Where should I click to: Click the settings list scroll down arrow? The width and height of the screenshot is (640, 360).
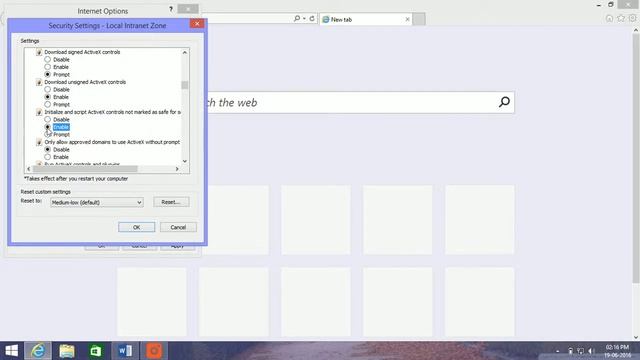pos(185,161)
